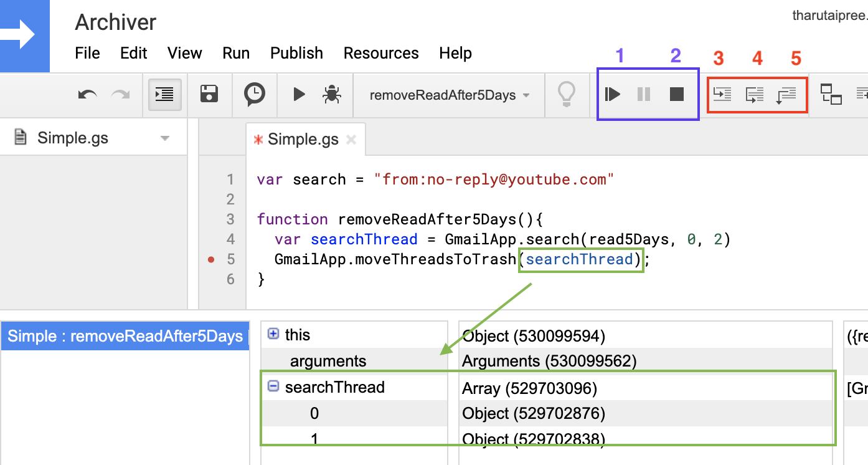The width and height of the screenshot is (868, 465).
Task: Open the project revision history
Action: click(255, 95)
